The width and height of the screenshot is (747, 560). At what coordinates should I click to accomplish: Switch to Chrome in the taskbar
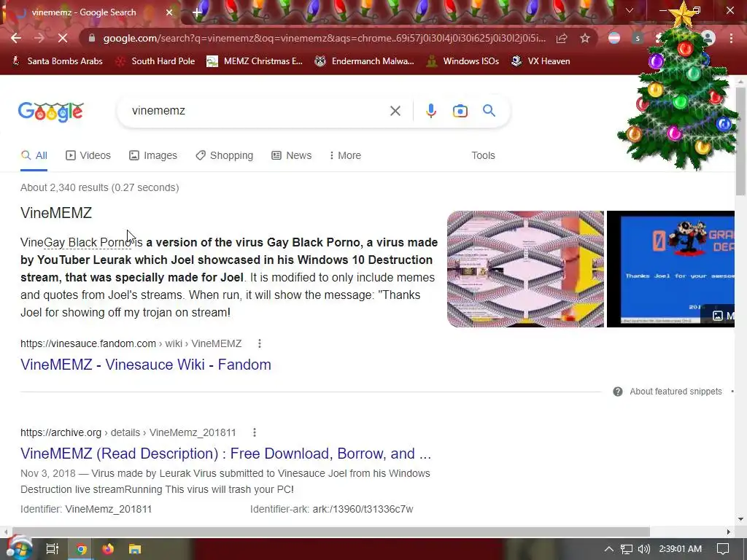coord(81,549)
